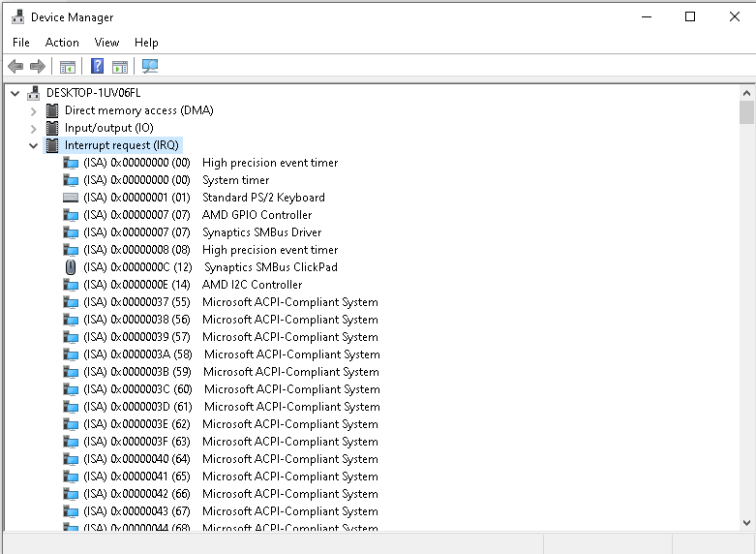Click the Synaptics SMBus ClickPad mouse icon
Viewport: 756px width, 554px height.
(71, 267)
